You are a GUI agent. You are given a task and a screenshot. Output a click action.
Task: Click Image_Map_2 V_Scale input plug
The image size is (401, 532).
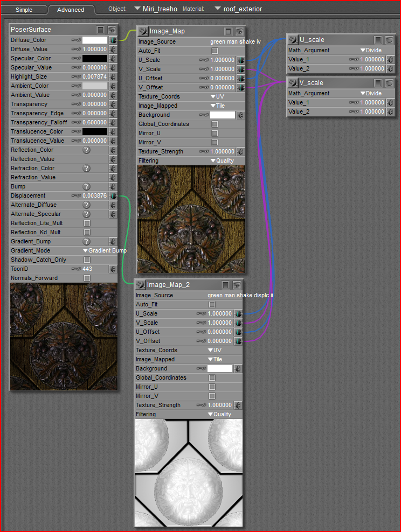[238, 323]
